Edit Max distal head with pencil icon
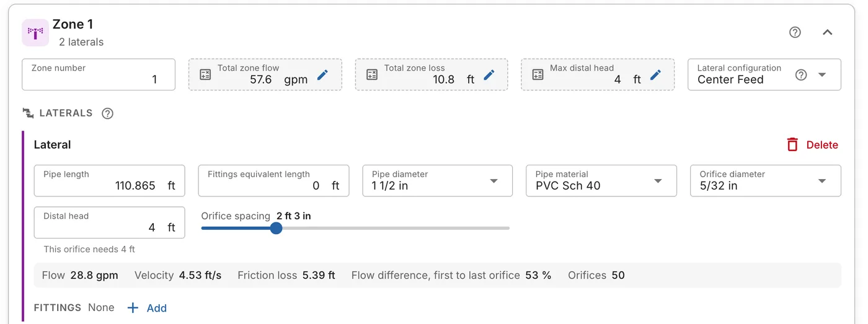 [x=655, y=75]
